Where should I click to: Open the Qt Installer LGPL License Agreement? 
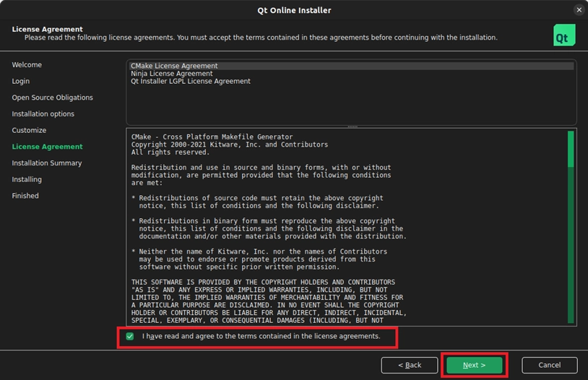pyautogui.click(x=191, y=82)
